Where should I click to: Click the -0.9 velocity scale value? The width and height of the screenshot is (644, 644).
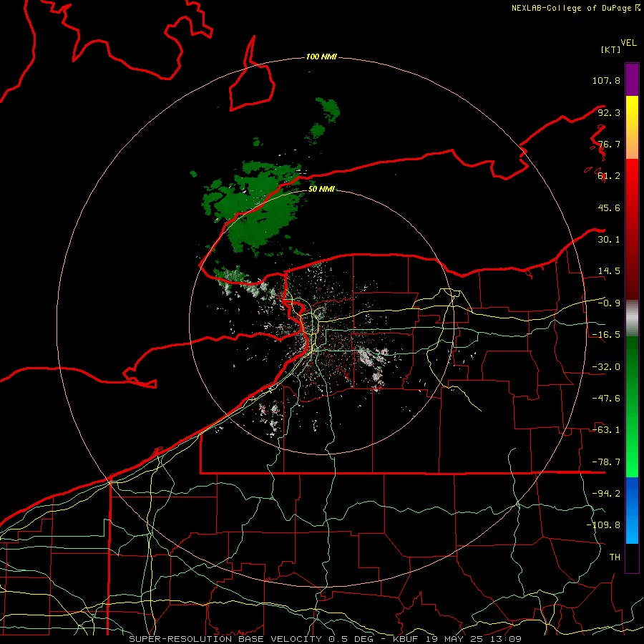pos(609,303)
